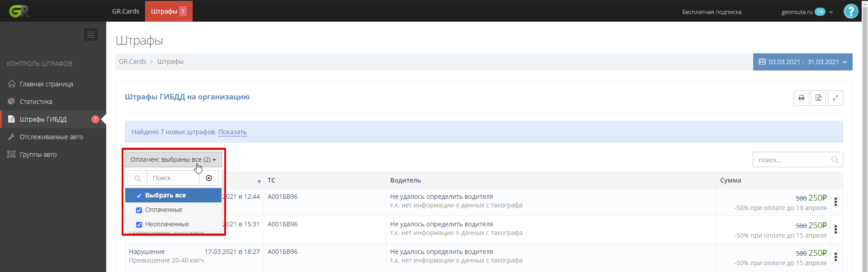
Task: Go to GR.Cards breadcrumb link
Action: [x=132, y=61]
